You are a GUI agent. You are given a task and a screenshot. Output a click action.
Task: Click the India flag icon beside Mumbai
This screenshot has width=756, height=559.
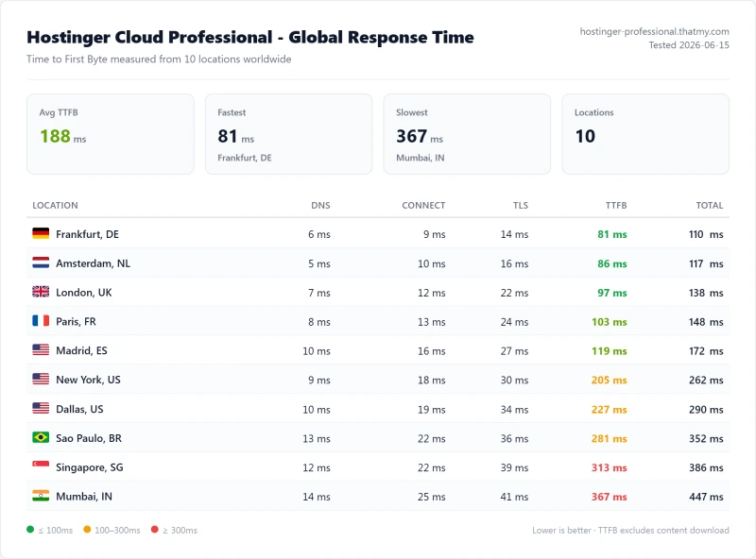pyautogui.click(x=41, y=496)
